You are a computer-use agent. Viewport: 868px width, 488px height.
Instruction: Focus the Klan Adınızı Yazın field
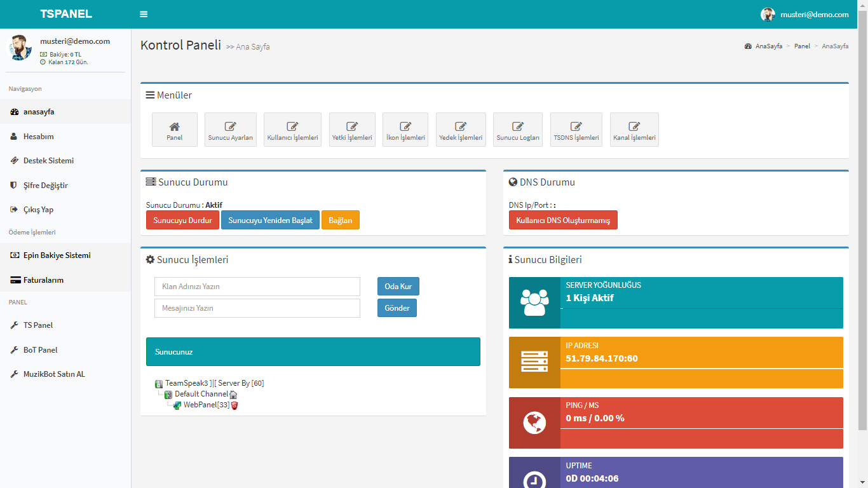click(x=257, y=287)
